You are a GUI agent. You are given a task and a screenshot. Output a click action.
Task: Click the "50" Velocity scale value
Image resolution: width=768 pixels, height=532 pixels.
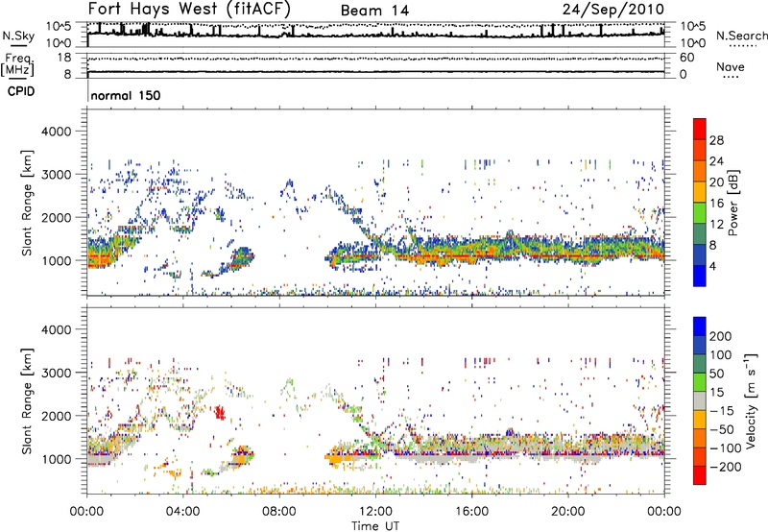pos(717,374)
